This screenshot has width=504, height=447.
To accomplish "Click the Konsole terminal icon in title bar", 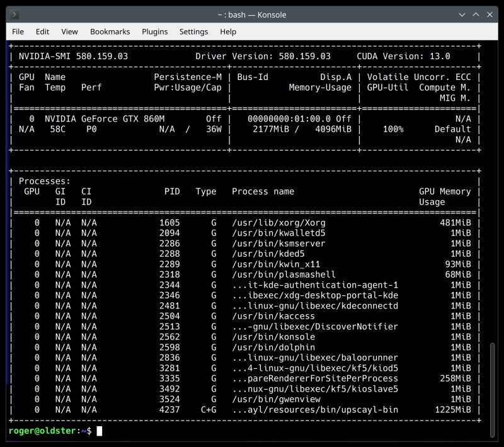I will click(x=14, y=14).
